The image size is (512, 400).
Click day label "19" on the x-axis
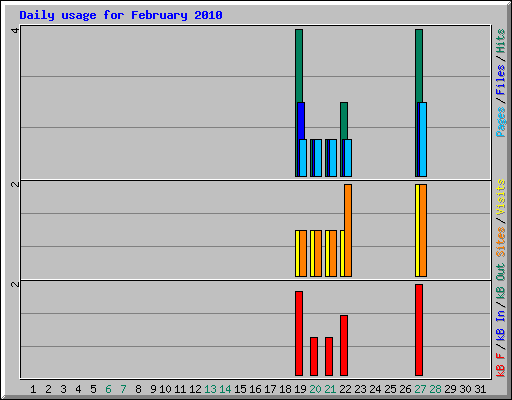(x=300, y=389)
